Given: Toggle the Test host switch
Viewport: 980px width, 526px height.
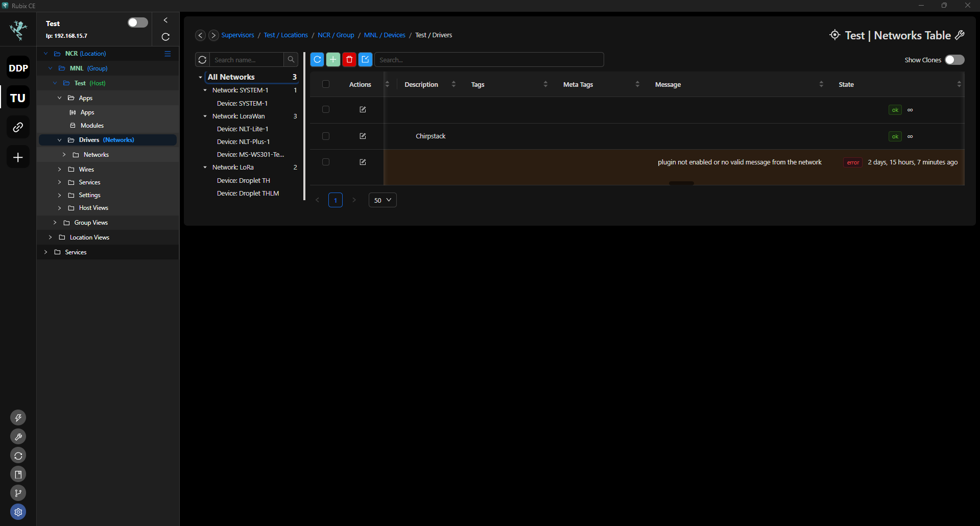Looking at the screenshot, I should pos(137,22).
